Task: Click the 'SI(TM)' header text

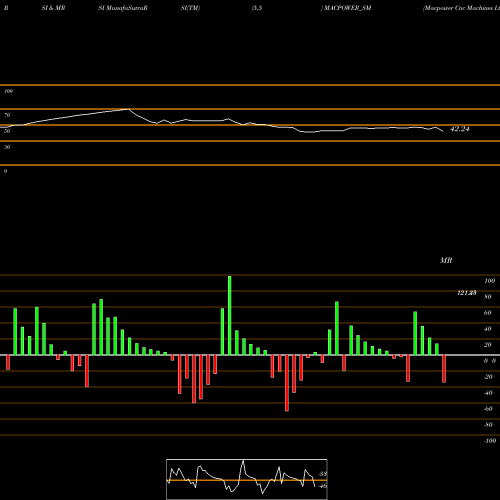Action: point(190,8)
